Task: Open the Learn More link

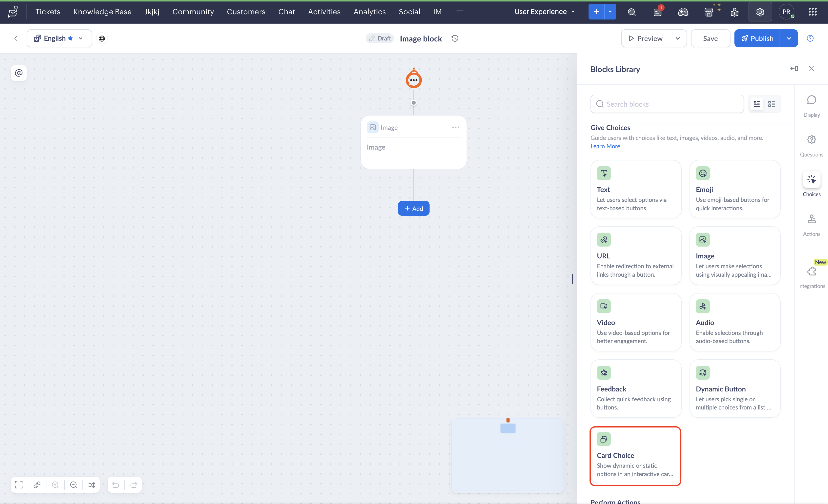Action: tap(605, 146)
